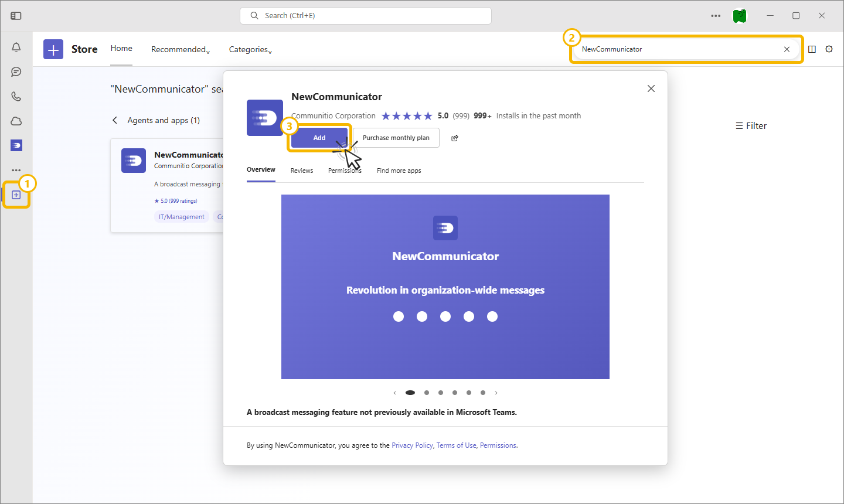Viewport: 844px width, 504px height.
Task: Click the Store plus logo icon
Action: tap(53, 49)
